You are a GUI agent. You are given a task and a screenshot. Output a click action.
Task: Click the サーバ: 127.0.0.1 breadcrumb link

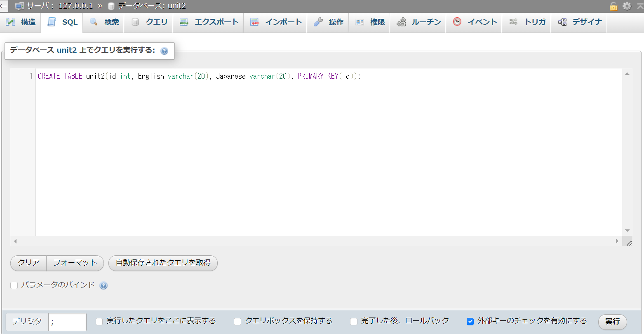[59, 6]
